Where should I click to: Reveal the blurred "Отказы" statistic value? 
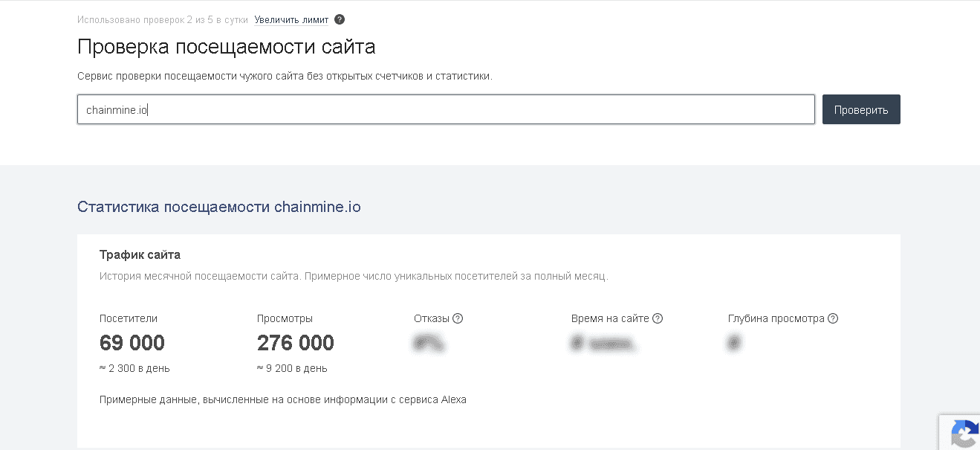tap(429, 343)
